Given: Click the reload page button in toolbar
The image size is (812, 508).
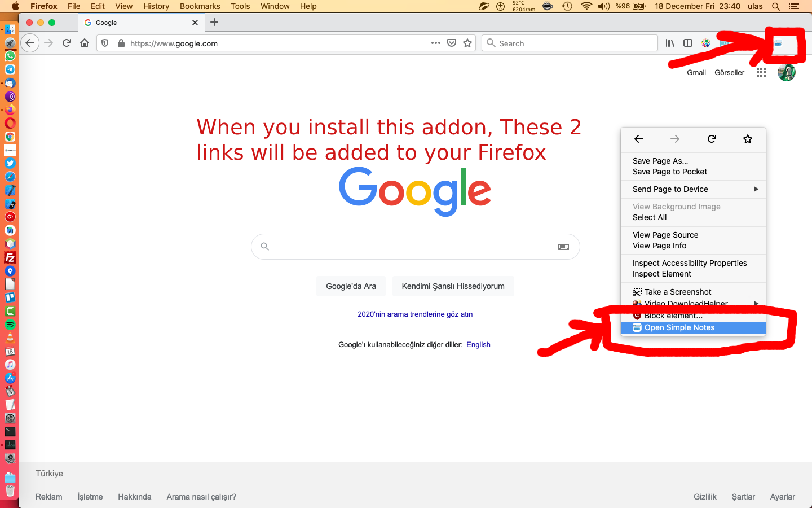Looking at the screenshot, I should click(x=67, y=43).
